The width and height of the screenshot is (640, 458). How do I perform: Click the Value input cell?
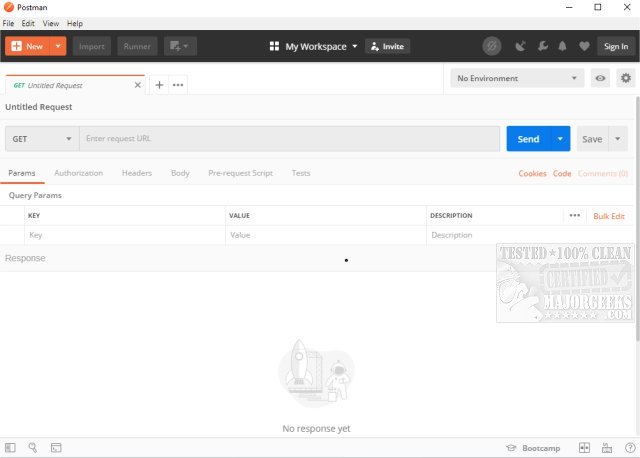point(326,235)
